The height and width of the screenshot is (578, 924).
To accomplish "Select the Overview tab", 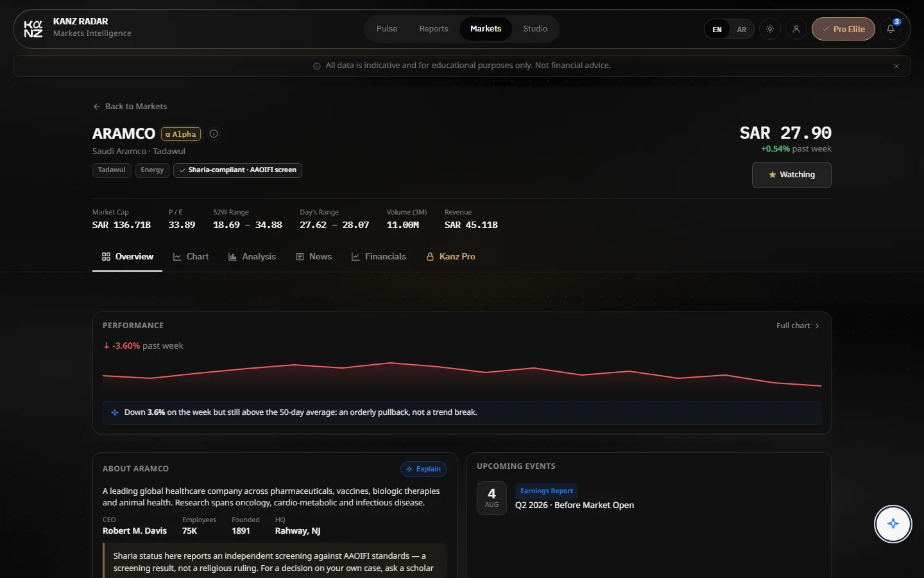I will pyautogui.click(x=127, y=257).
